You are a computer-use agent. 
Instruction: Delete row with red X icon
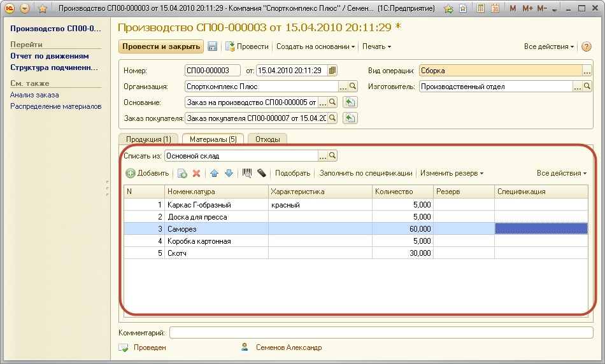pos(196,174)
